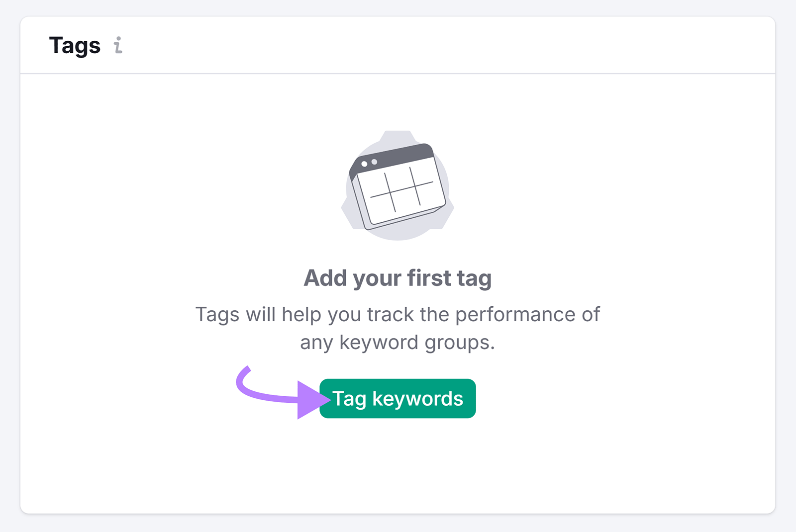Click the keyword groups description text

398,328
